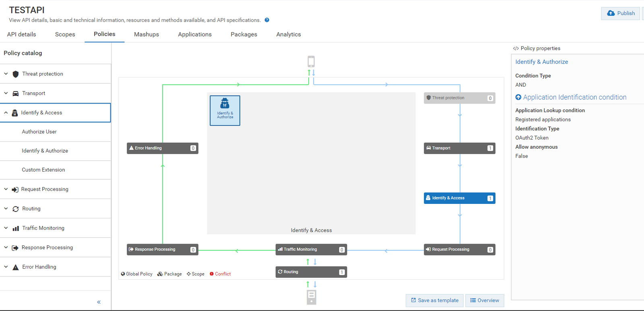Click the backend server icon

point(311,297)
